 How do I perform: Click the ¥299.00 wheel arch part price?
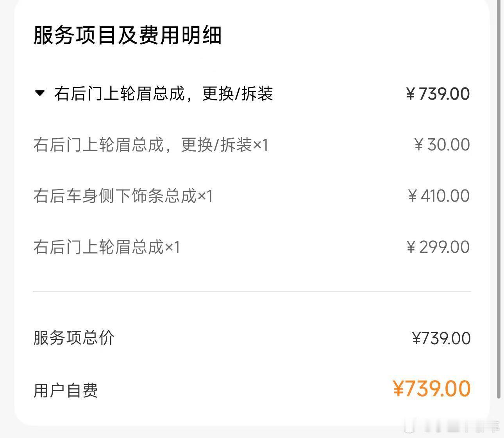point(438,247)
